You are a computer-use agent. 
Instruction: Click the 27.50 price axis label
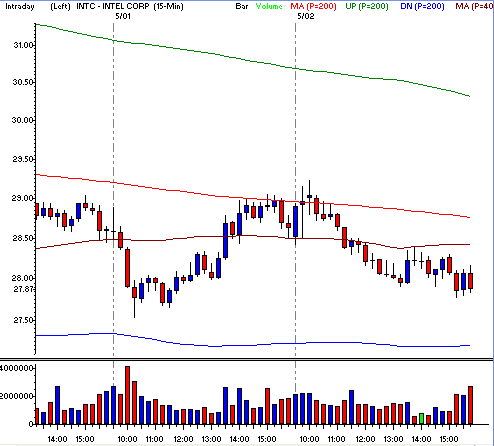coord(23,320)
